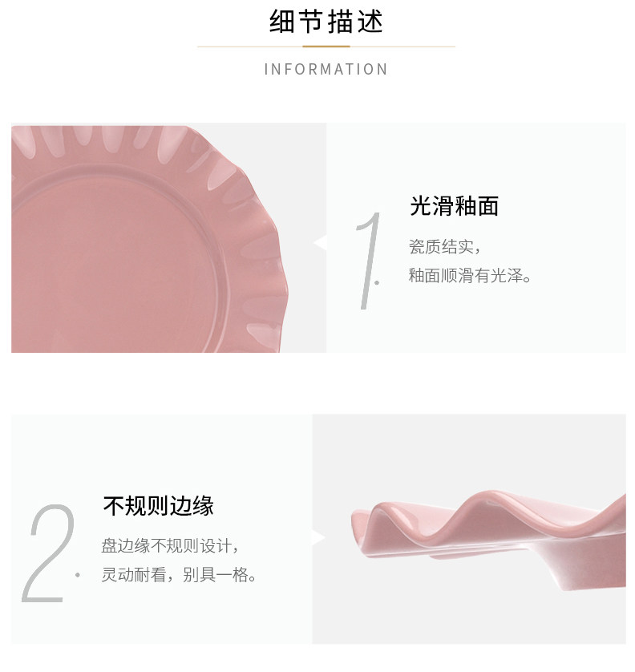Click the 细节描述 section heading
Screen dimensions: 635x672
coord(326,22)
